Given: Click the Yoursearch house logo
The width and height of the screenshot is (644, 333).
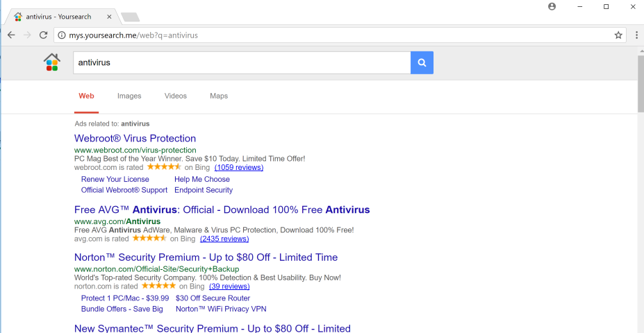Looking at the screenshot, I should [x=51, y=62].
